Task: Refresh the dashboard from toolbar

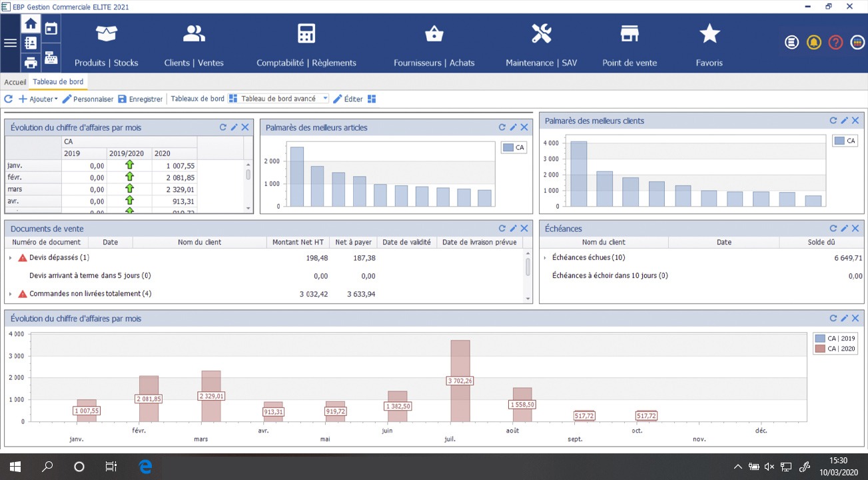Action: pos(9,99)
